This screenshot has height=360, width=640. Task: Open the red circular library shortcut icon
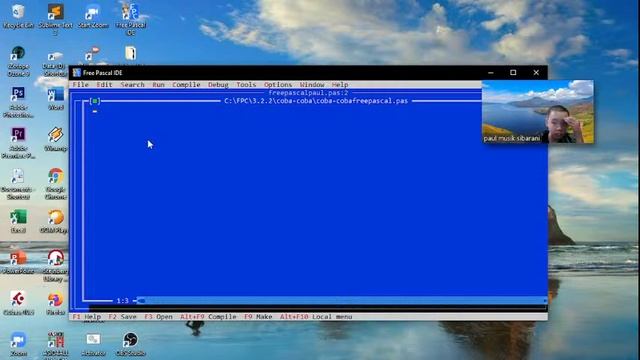56,265
